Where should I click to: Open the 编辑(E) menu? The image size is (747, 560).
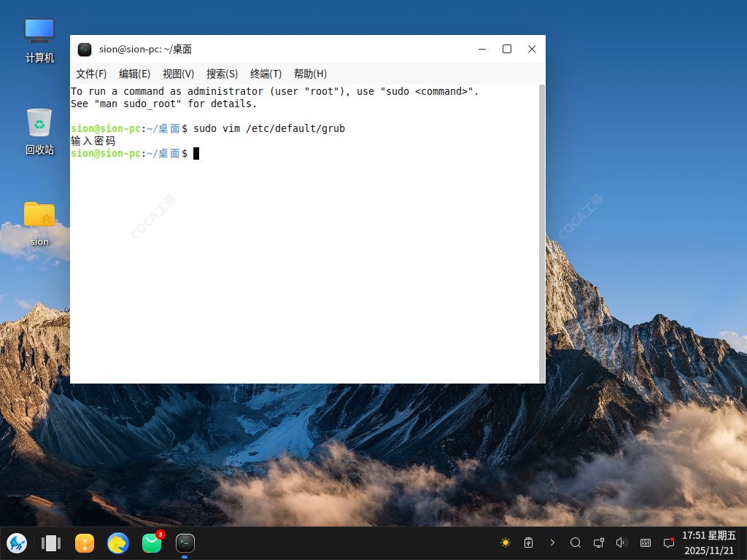click(134, 74)
